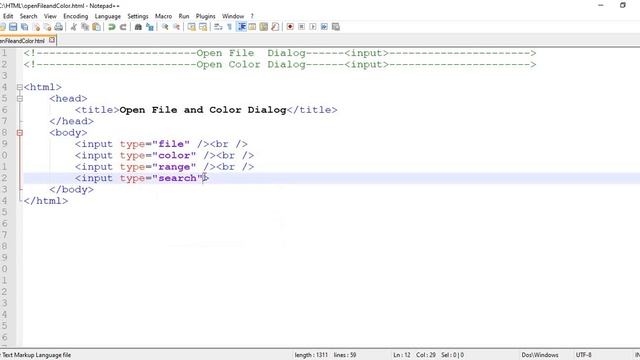Open the Edit menu
This screenshot has width=640, height=360.
(8, 16)
